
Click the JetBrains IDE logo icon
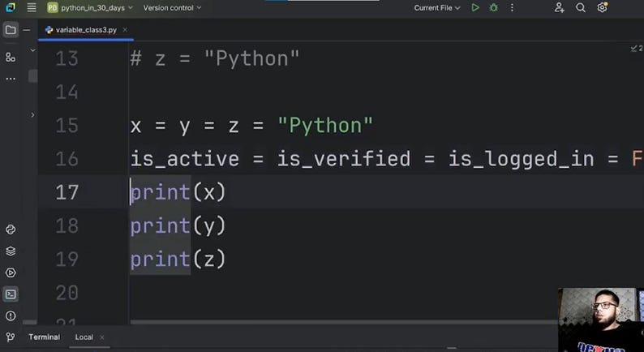pyautogui.click(x=11, y=7)
